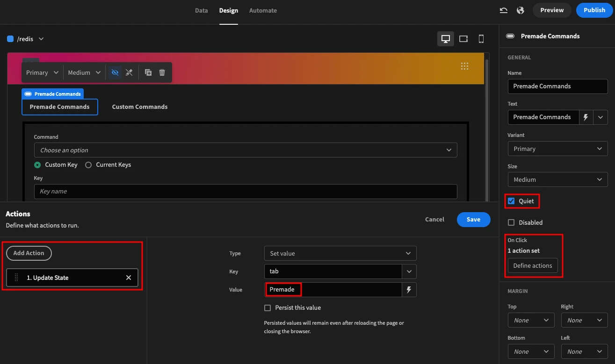Delete component with trash icon
This screenshot has height=364, width=615.
tap(162, 72)
